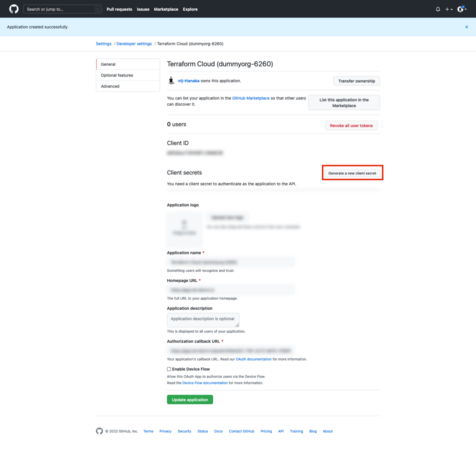This screenshot has height=449, width=476.
Task: Follow the Settings breadcrumb link
Action: [x=104, y=44]
